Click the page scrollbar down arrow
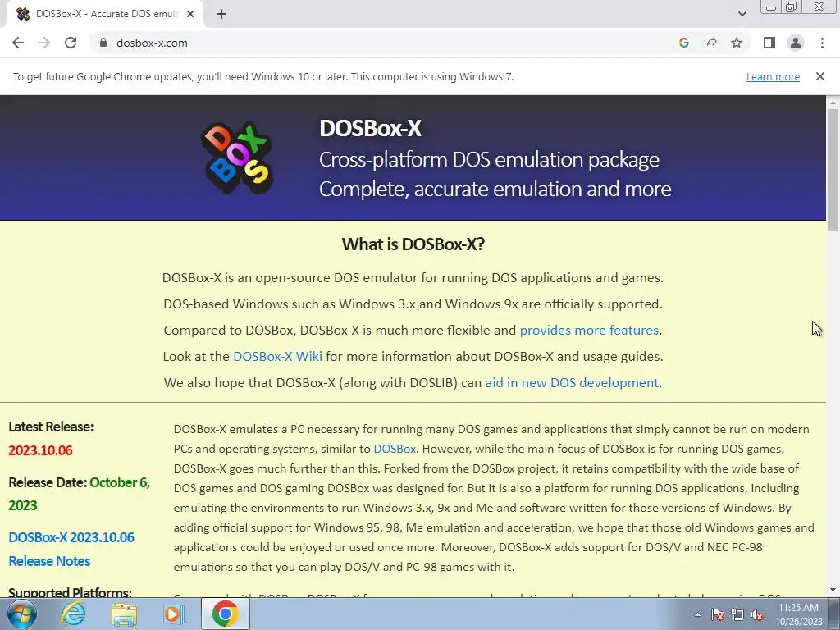This screenshot has width=840, height=630. tap(833, 591)
